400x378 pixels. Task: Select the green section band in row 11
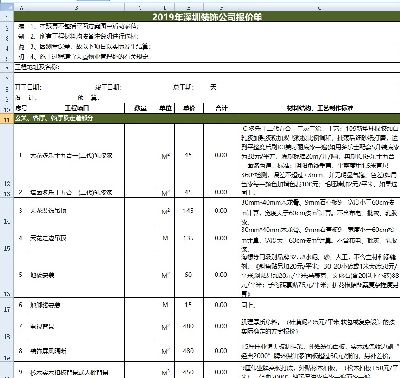pos(207,118)
